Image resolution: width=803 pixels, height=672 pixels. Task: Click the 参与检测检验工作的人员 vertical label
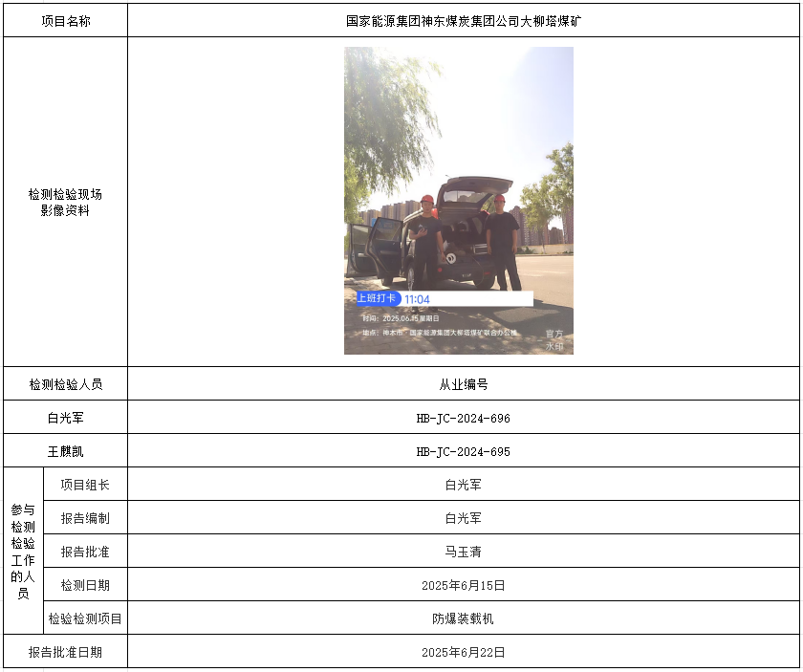(23, 552)
